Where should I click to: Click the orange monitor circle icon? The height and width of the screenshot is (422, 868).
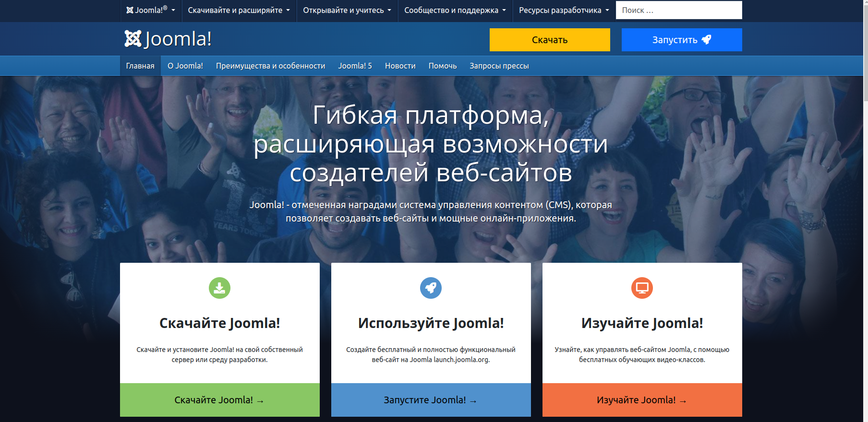(x=642, y=288)
